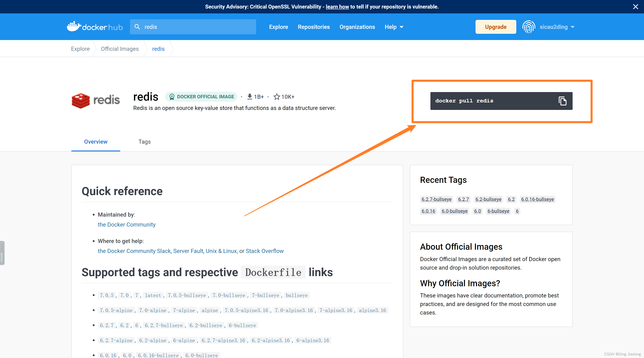Open the Explore navigation link
This screenshot has width=644, height=358.
click(278, 27)
